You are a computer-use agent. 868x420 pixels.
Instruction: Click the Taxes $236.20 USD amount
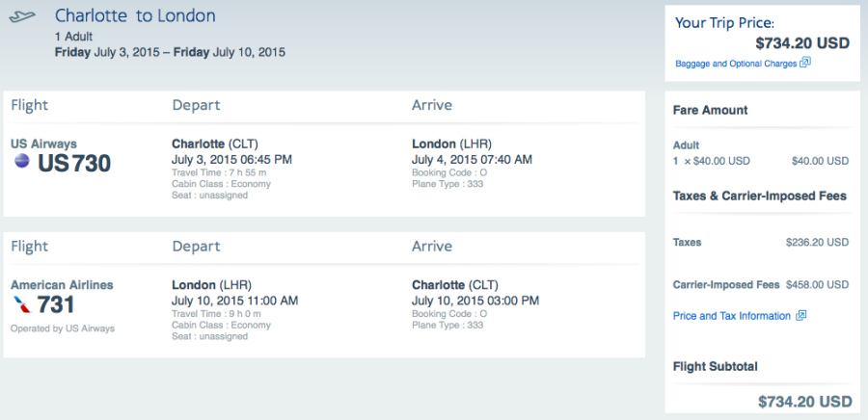click(x=817, y=242)
